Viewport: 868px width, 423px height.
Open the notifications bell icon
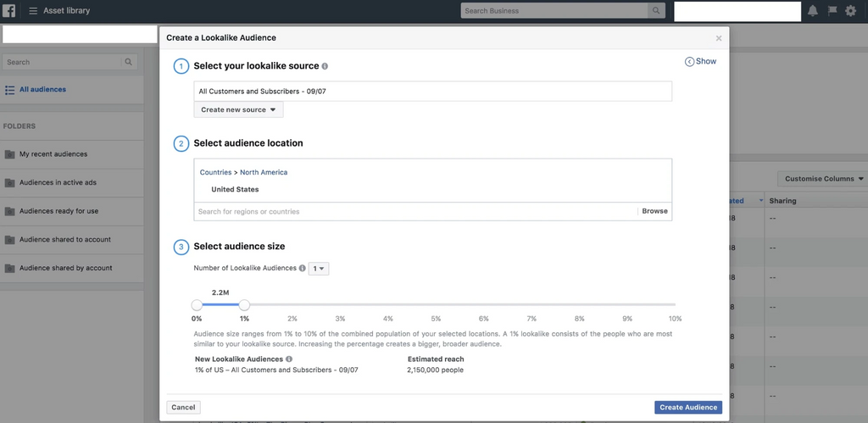pos(813,11)
